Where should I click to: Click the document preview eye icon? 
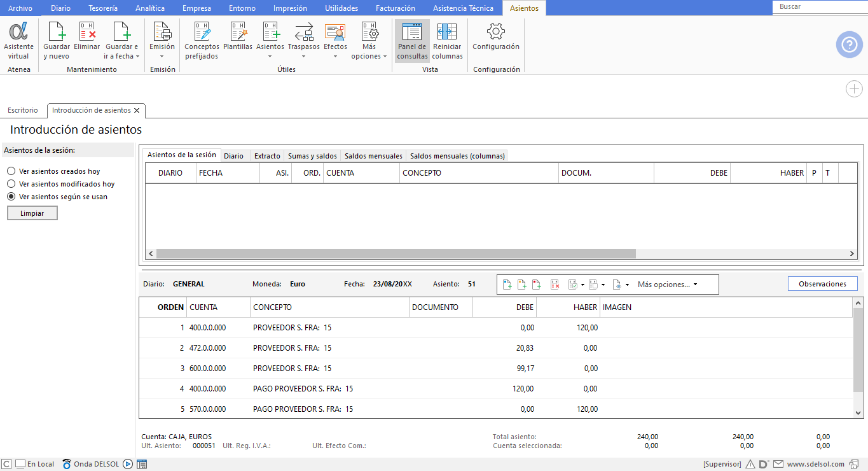pos(617,285)
